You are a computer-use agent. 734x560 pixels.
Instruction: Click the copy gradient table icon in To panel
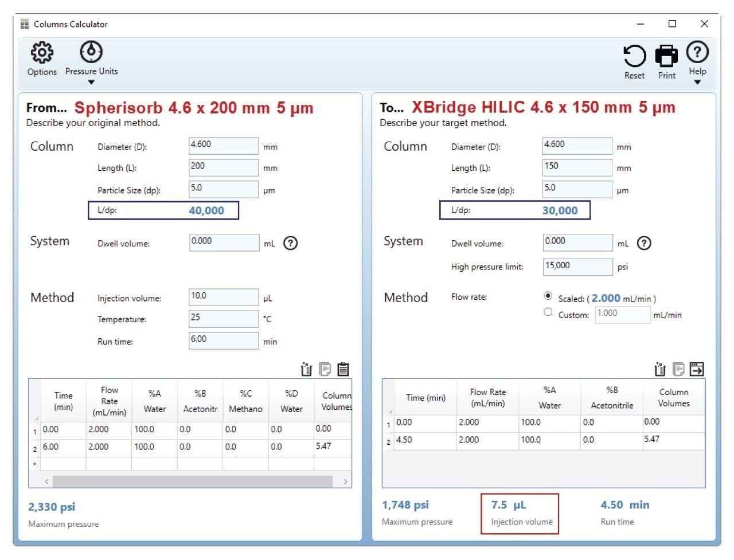[x=678, y=369]
